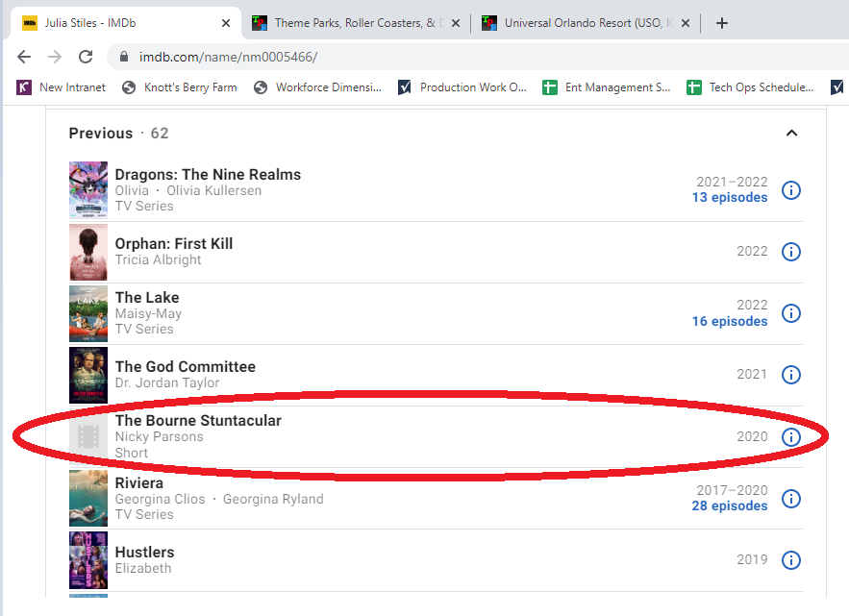Viewport: 849px width, 616px height.
Task: Select the Olivia Kullersen character text
Action: tap(213, 190)
